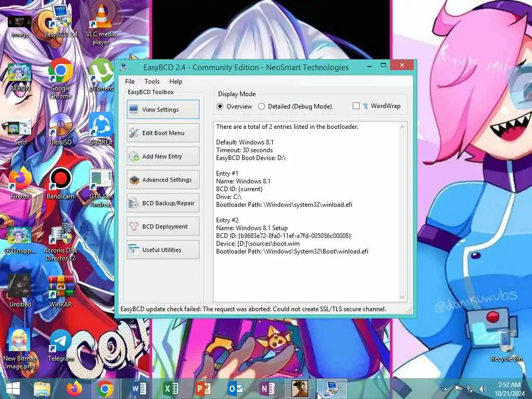Viewport: 532px width, 399px height.
Task: Click scroll up arrow in entries text box
Action: (402, 127)
